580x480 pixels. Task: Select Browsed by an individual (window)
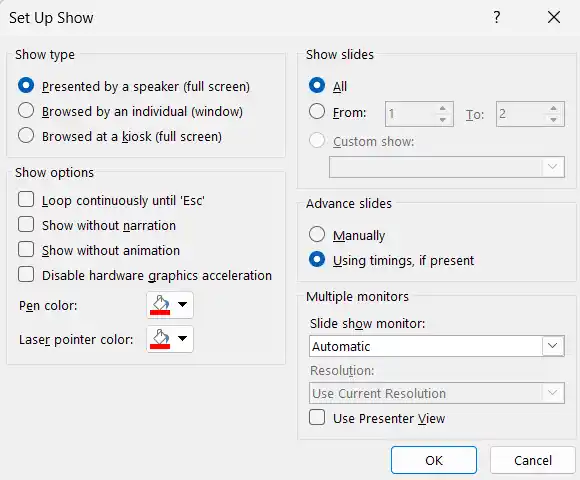tap(26, 111)
